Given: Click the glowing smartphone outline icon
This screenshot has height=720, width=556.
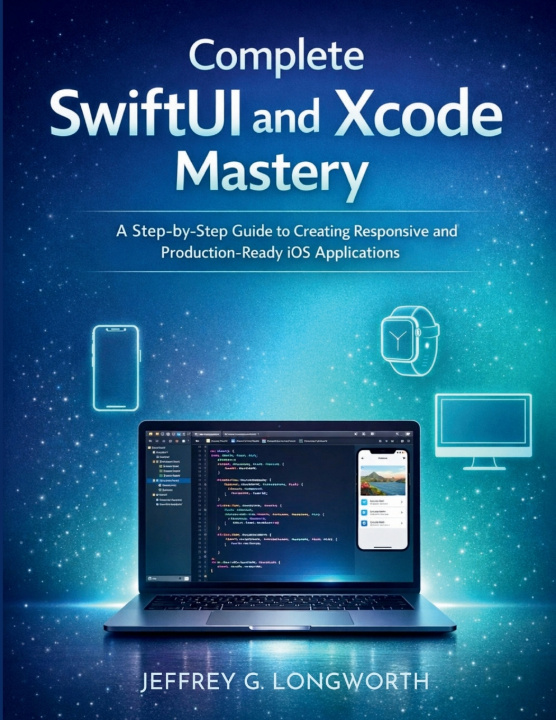Looking at the screenshot, I should tap(116, 368).
